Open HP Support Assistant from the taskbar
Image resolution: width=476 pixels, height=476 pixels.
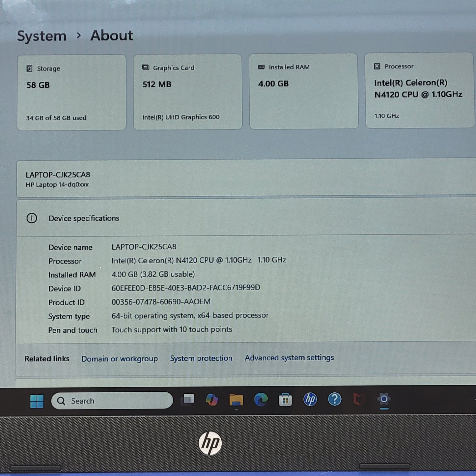pyautogui.click(x=310, y=400)
